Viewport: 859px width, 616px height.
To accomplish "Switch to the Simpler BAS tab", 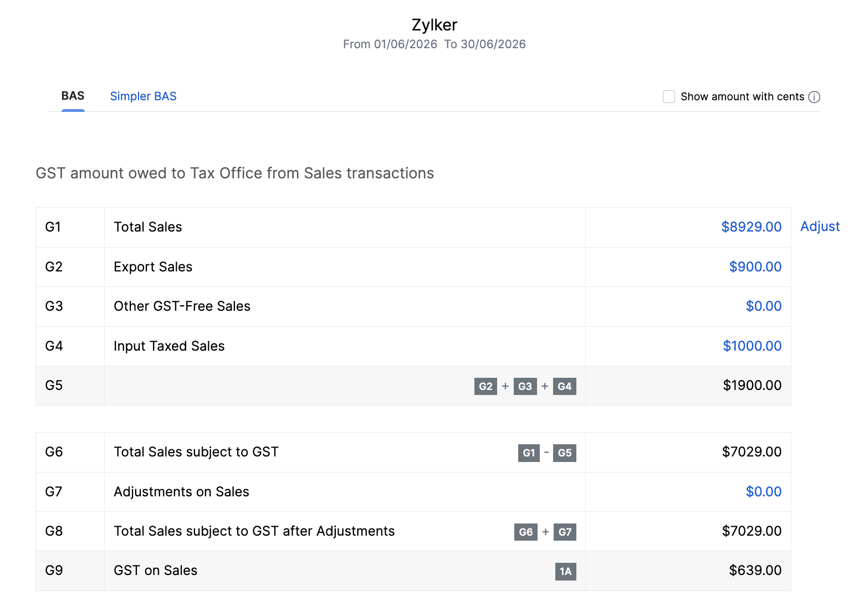I will [143, 96].
